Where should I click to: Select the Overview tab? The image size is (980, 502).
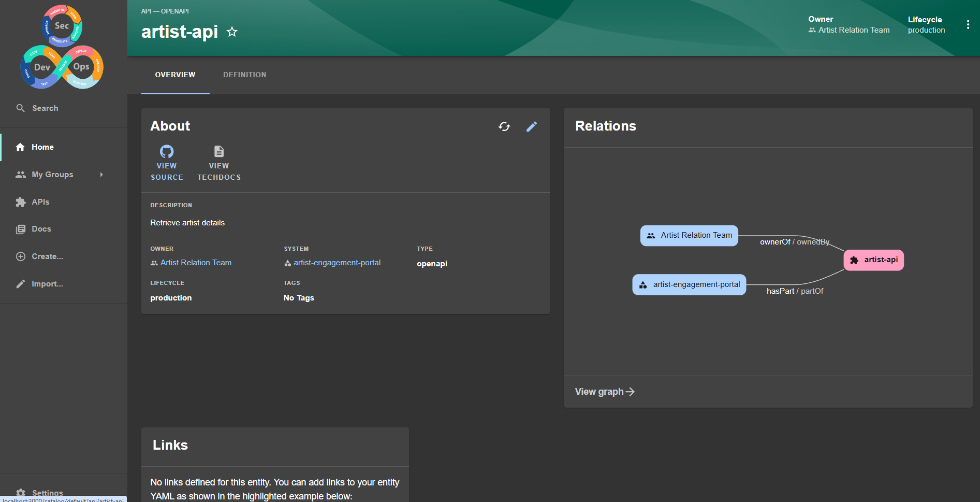(175, 75)
